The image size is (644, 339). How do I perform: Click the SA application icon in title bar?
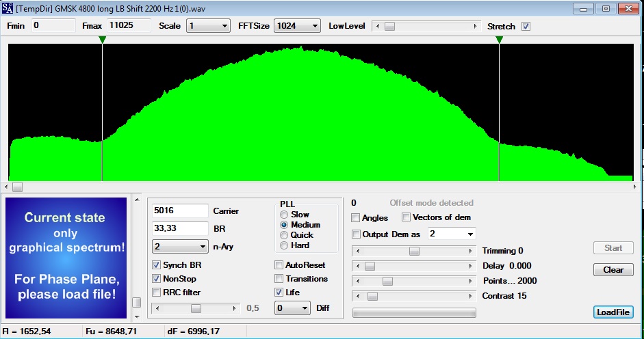8,8
